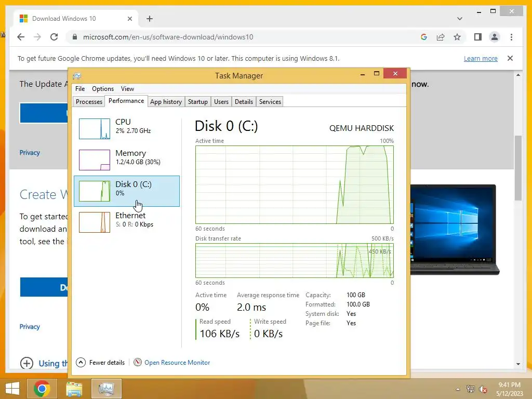This screenshot has width=532, height=399.
Task: Select the Ethernet performance item
Action: 127,222
